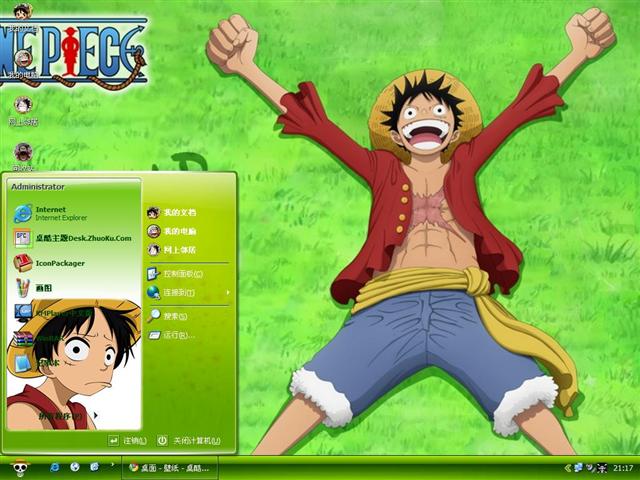Open 我的文档 in start menu right pane

pyautogui.click(x=172, y=212)
